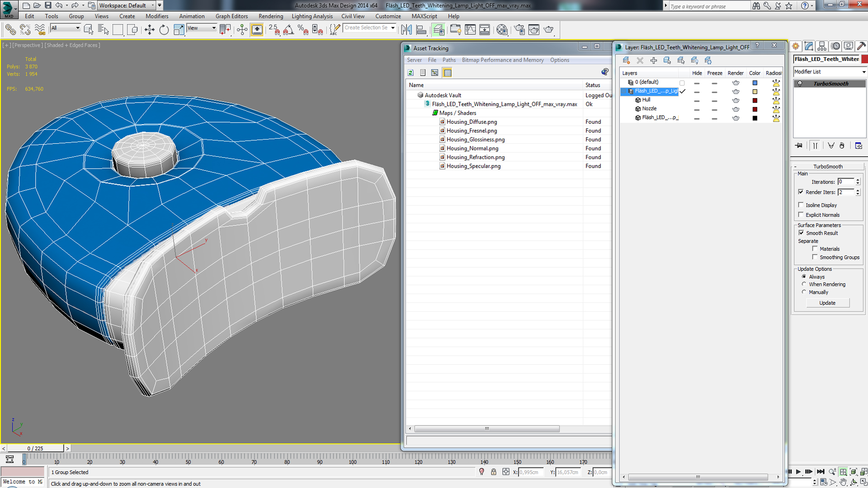
Task: Click the Play Animation button
Action: click(x=798, y=471)
